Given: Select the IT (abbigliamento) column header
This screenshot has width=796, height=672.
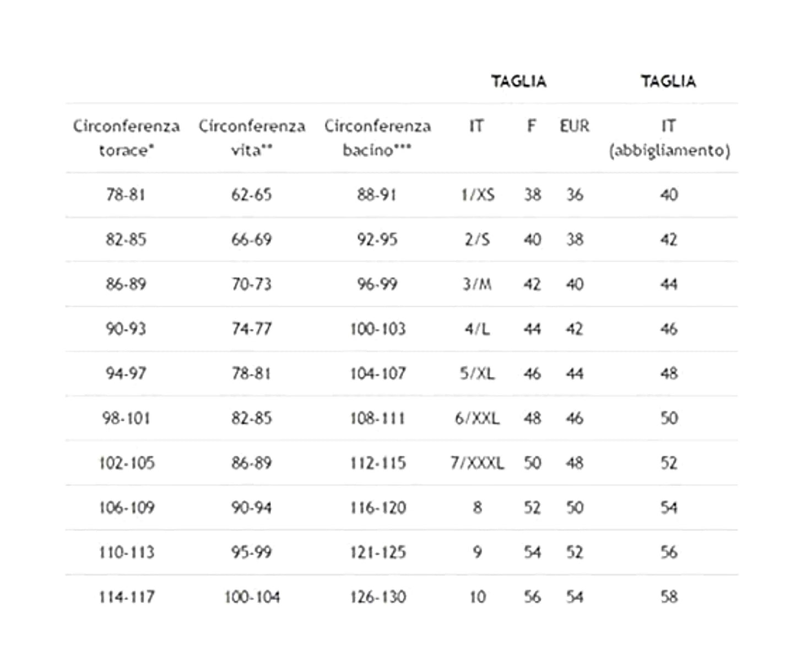Looking at the screenshot, I should [669, 138].
